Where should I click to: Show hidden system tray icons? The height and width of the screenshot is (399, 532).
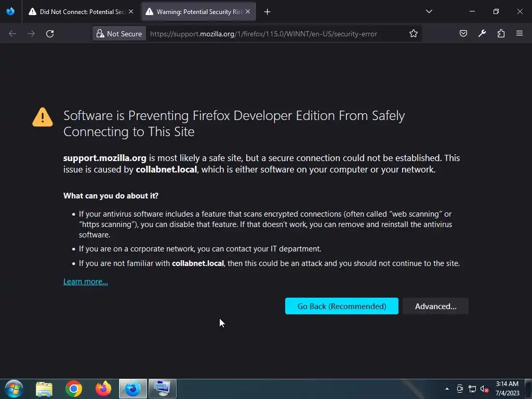(x=447, y=389)
